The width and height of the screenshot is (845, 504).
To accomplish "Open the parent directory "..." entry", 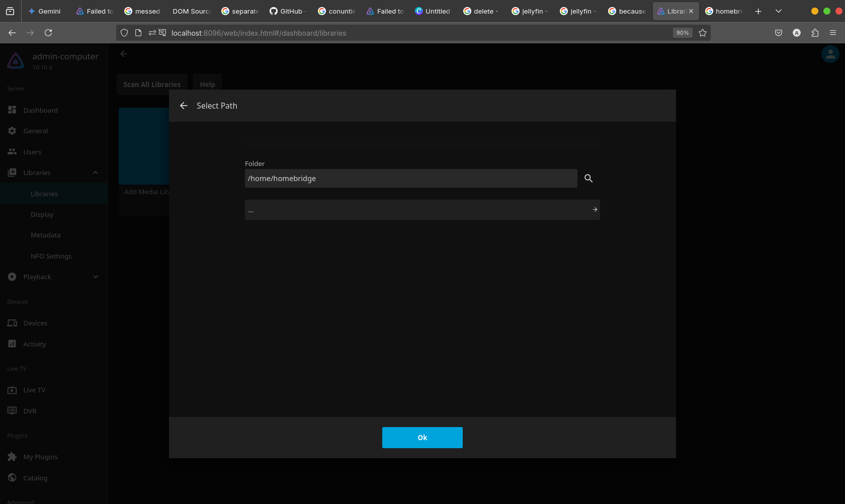I will click(422, 210).
